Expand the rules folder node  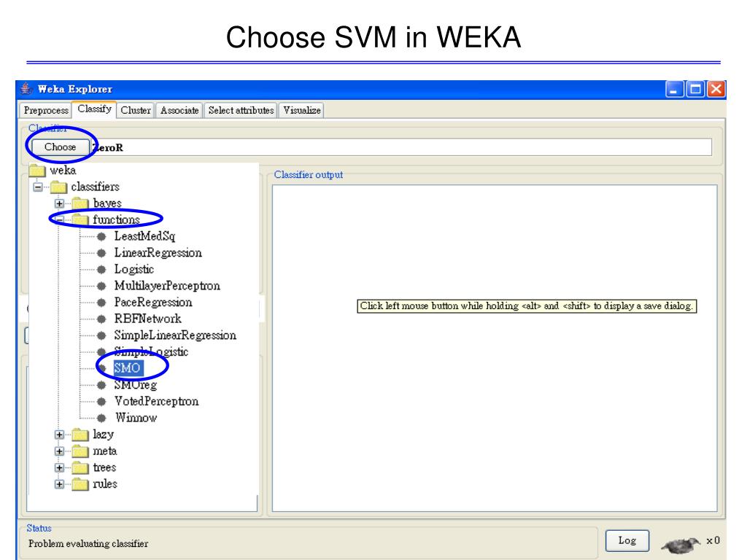click(x=59, y=484)
